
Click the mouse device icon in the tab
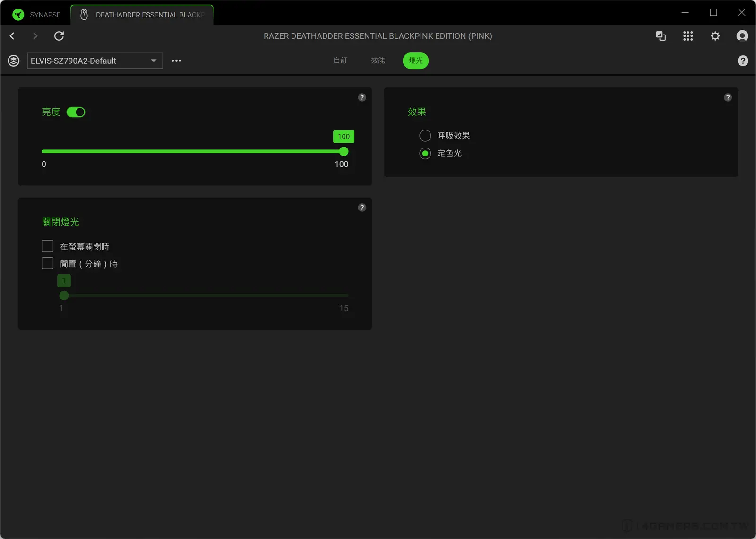pyautogui.click(x=84, y=15)
